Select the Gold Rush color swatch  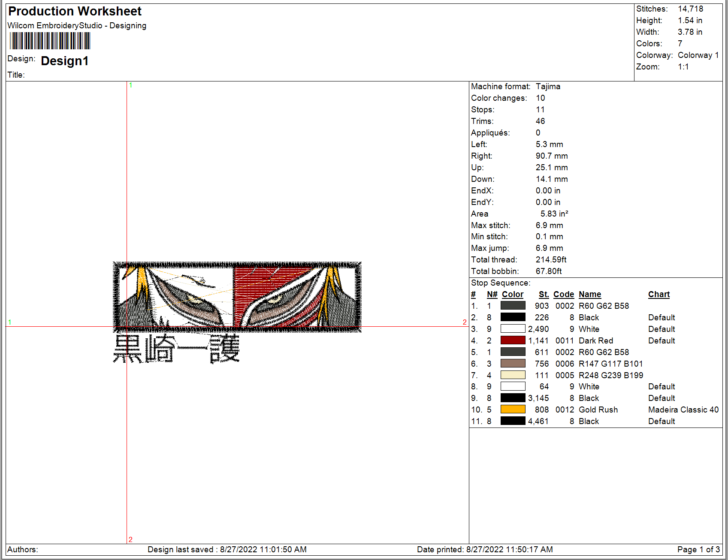coord(513,409)
